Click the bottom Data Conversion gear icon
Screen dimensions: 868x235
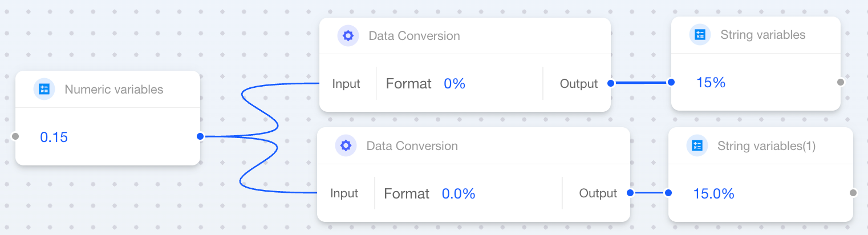click(x=346, y=146)
